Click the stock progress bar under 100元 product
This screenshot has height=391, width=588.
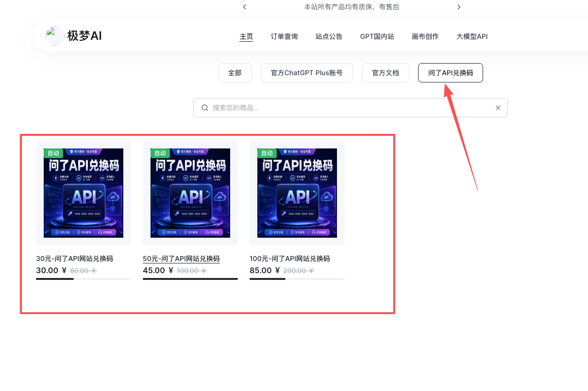[x=297, y=279]
